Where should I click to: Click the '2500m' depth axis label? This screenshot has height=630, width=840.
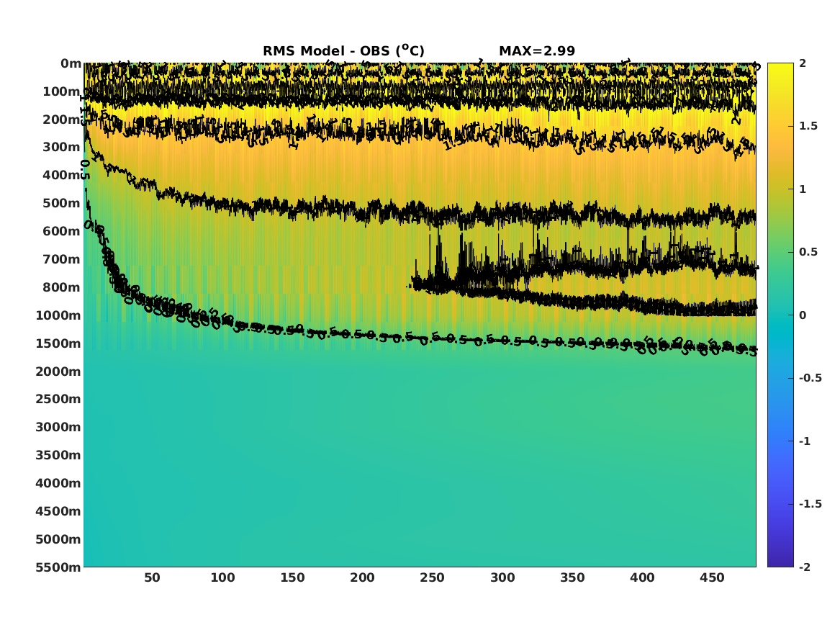(x=58, y=399)
